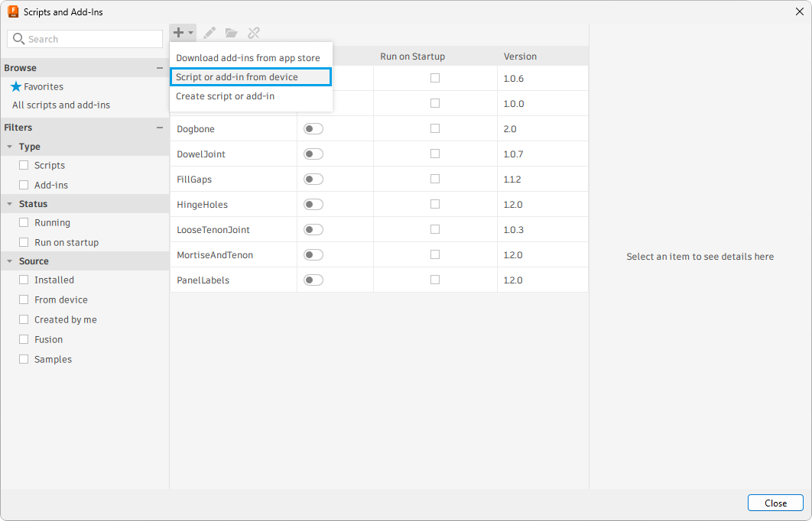812x521 pixels.
Task: Collapse the Browse section with minus icon
Action: tap(160, 68)
